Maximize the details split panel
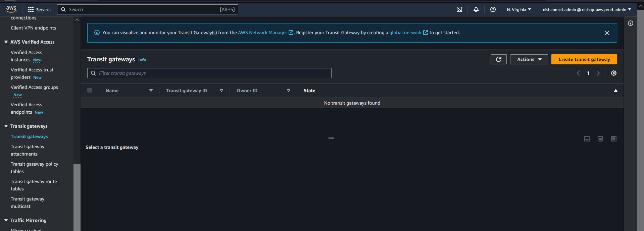This screenshot has height=231, width=644. (613, 139)
